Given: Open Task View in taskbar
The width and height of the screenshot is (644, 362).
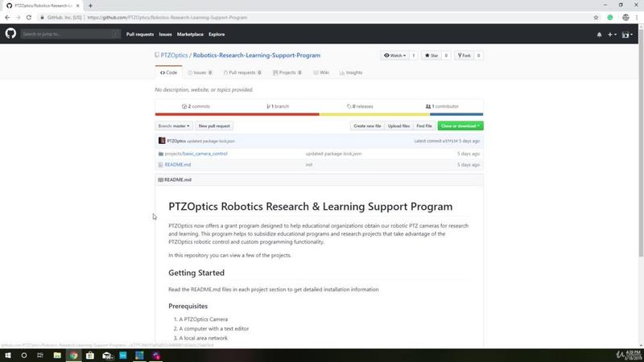Looking at the screenshot, I should (39, 356).
